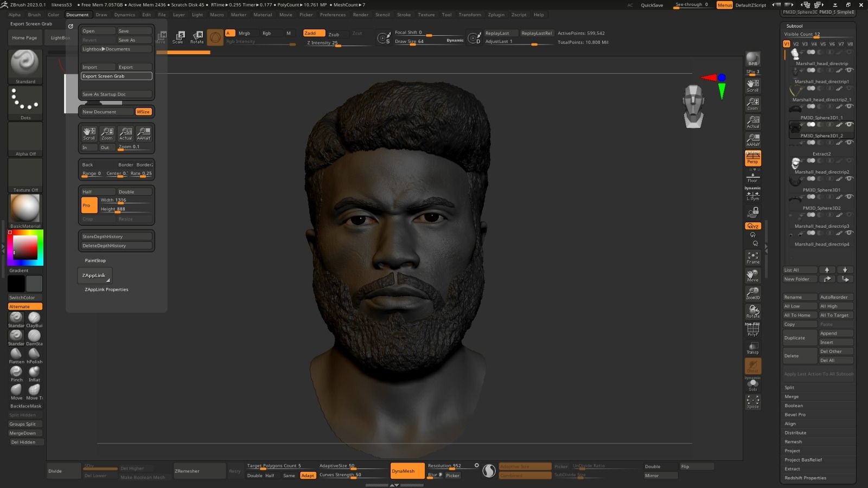Click the Scale gizmo icon in top shelf
868x488 pixels.
[x=178, y=37]
